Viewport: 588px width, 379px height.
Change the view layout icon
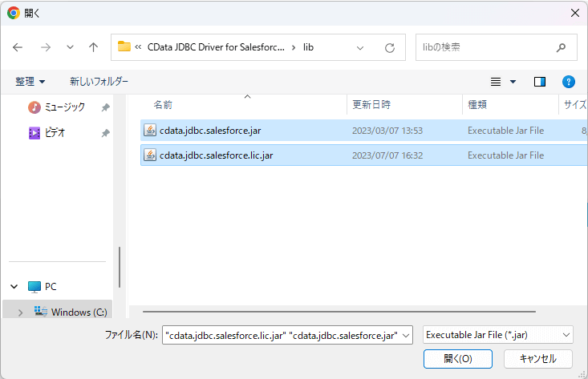[x=496, y=82]
